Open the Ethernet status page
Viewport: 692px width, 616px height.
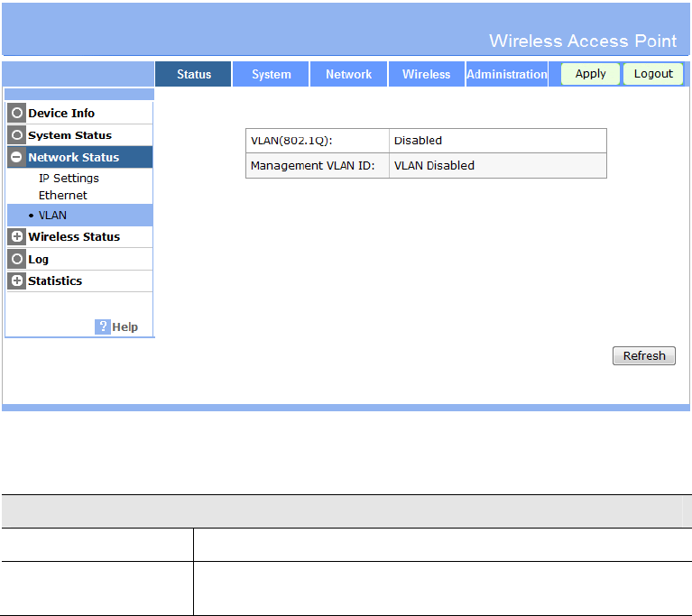tap(62, 196)
